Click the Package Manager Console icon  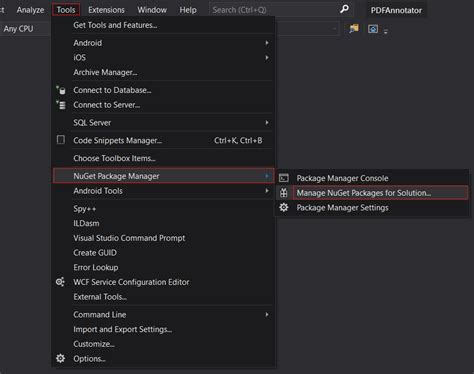[284, 178]
